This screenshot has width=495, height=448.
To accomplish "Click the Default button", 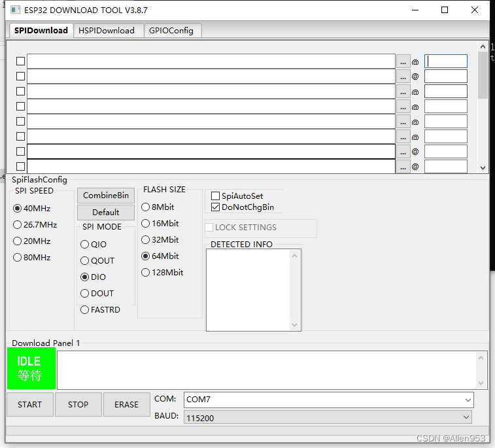I will point(106,212).
